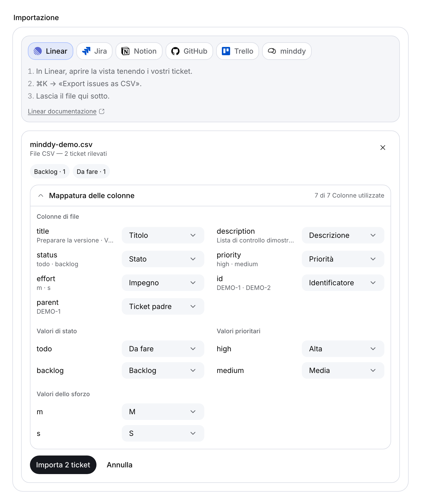The width and height of the screenshot is (421, 504).
Task: Click the Backlog · 1 status chip
Action: coord(50,172)
